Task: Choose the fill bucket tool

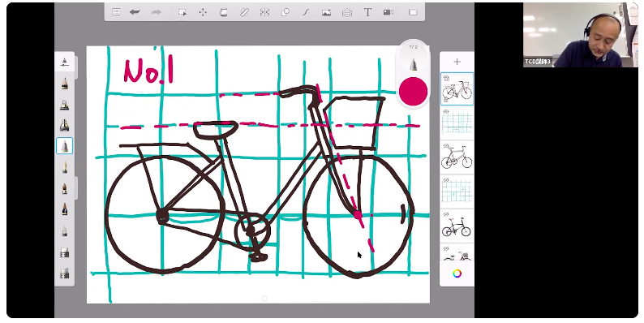Action: click(223, 12)
